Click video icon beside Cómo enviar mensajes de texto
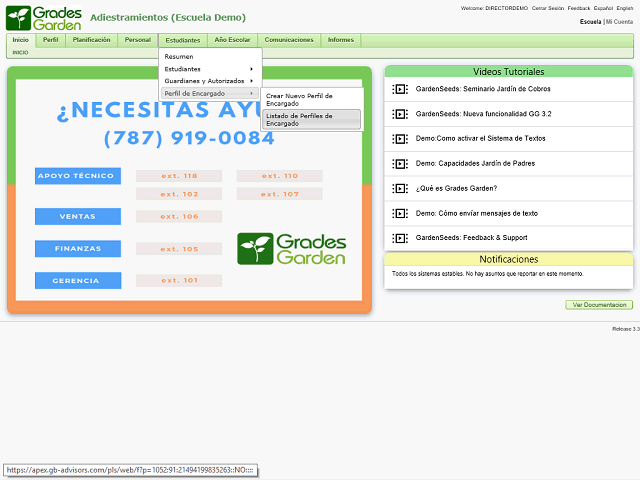640x480 pixels. click(400, 213)
